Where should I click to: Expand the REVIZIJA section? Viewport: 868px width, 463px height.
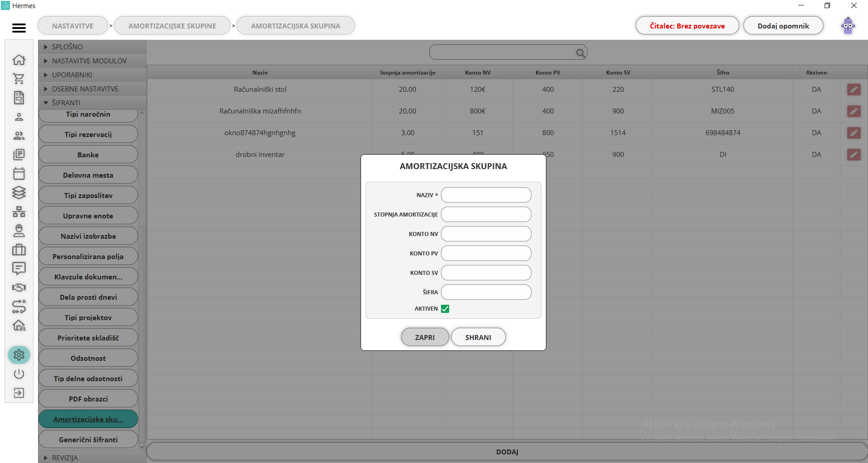(92, 458)
